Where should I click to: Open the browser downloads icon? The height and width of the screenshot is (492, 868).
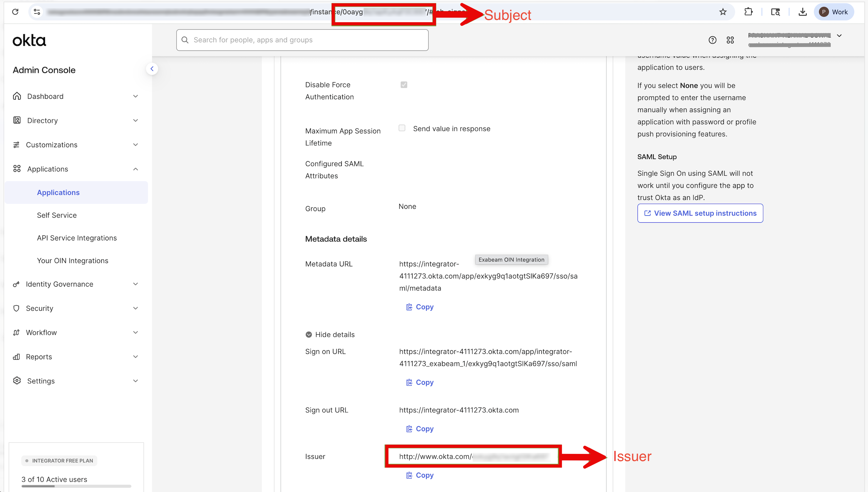(x=803, y=11)
